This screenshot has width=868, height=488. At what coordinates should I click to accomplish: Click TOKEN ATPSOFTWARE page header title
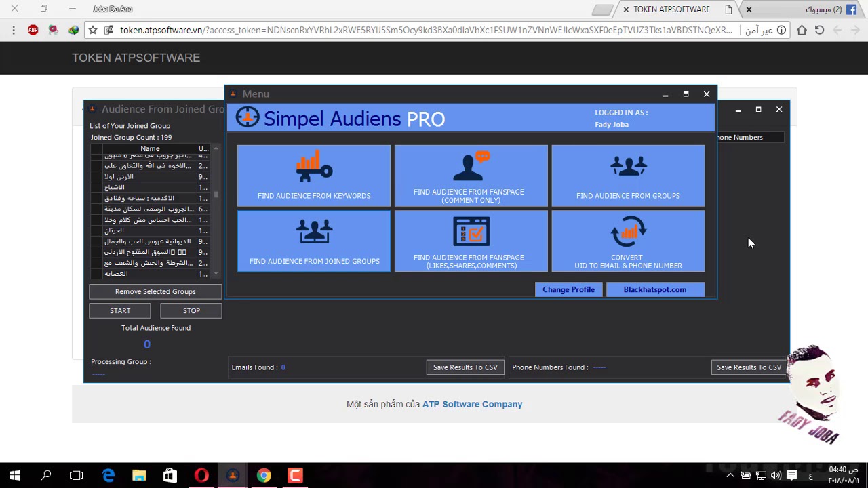pyautogui.click(x=136, y=58)
